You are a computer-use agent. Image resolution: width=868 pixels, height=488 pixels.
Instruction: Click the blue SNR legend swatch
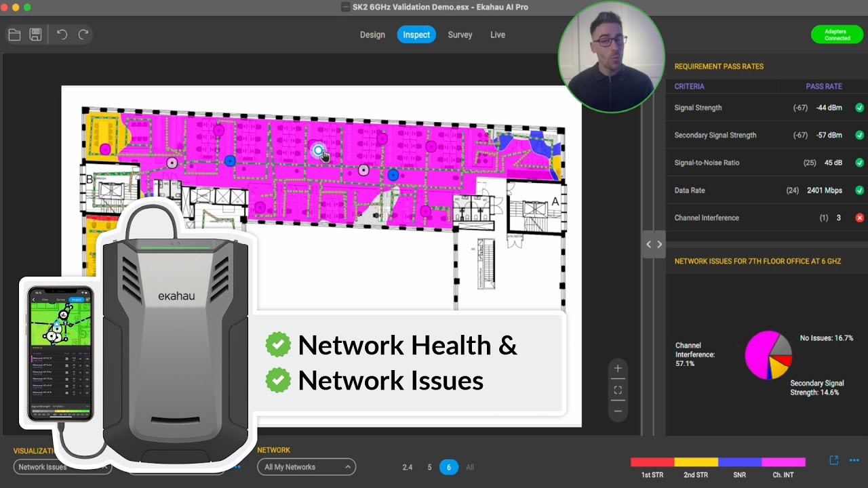point(740,462)
